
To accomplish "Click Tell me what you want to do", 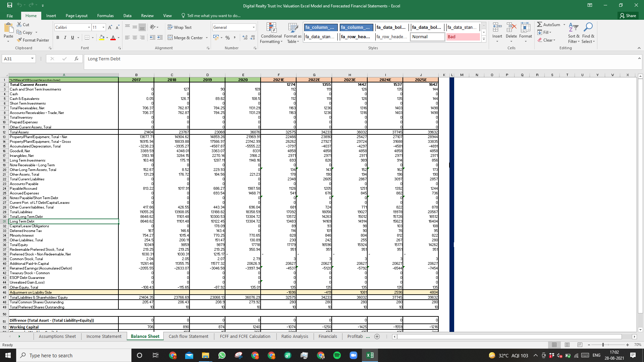I will coord(211,16).
